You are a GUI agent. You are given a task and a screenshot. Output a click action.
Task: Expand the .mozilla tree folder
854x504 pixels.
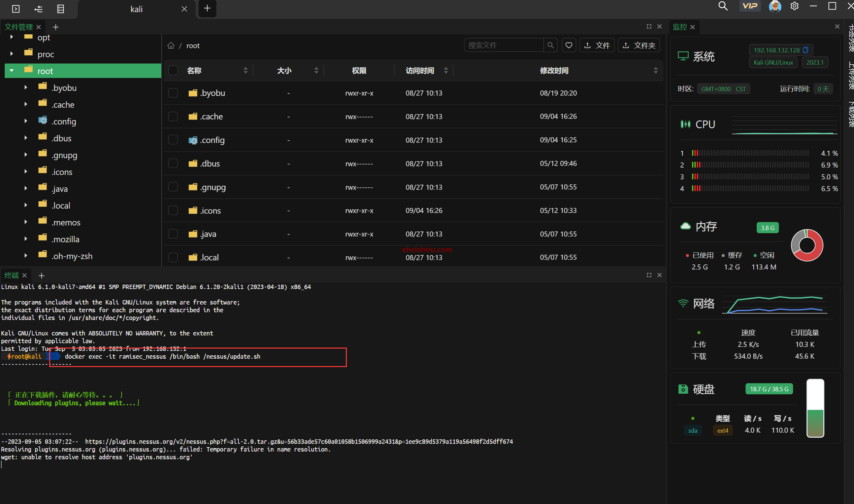point(26,239)
